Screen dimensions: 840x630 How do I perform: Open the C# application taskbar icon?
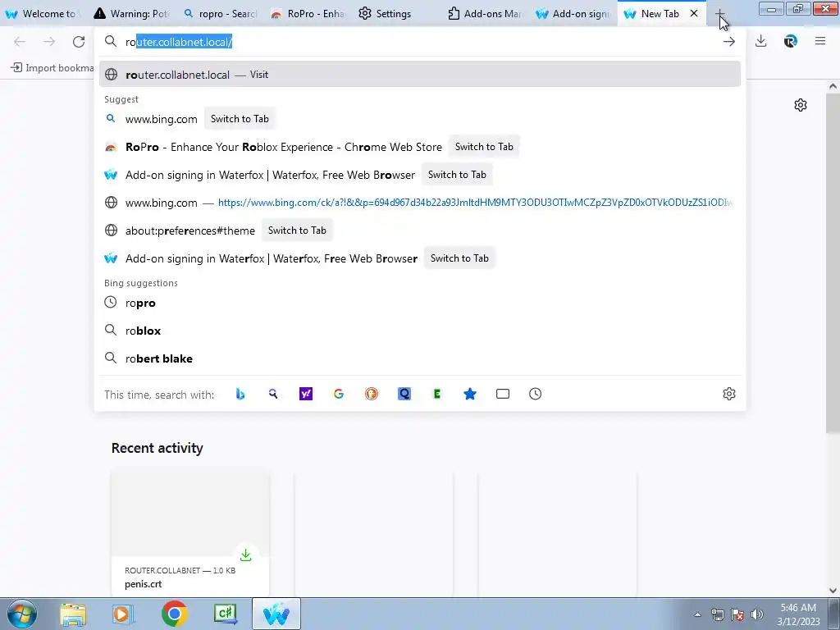pos(225,614)
